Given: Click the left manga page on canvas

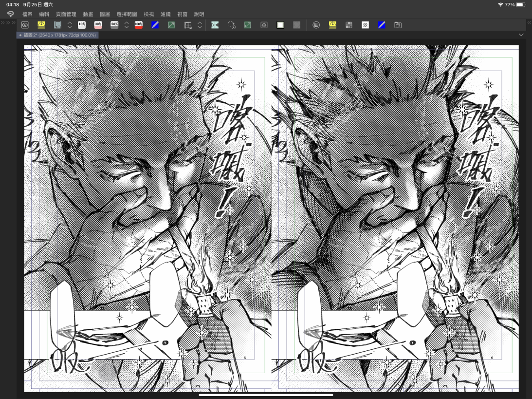Looking at the screenshot, I should 147,218.
